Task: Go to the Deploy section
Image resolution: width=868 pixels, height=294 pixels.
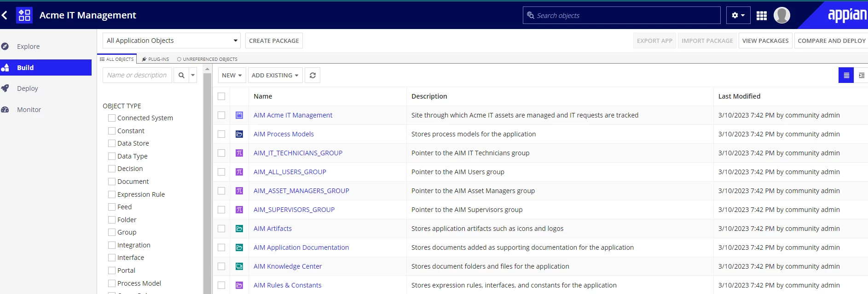Action: click(28, 88)
